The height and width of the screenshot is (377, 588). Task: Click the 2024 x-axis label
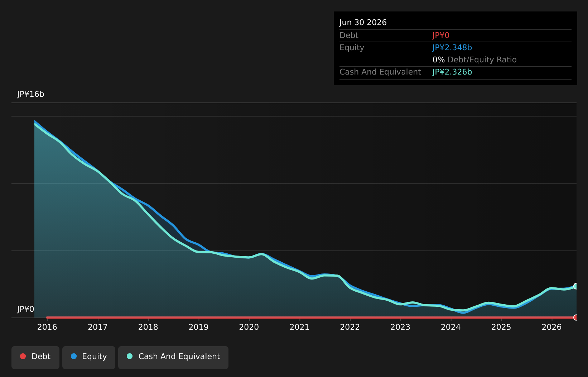(451, 327)
